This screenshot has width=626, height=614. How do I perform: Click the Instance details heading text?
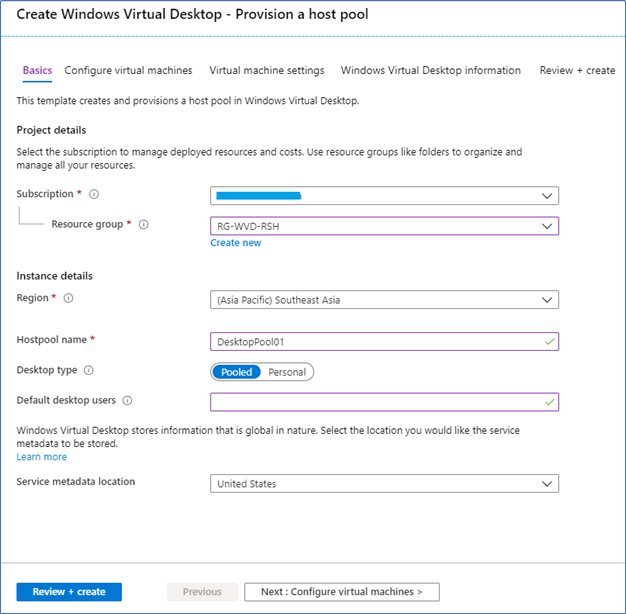54,276
